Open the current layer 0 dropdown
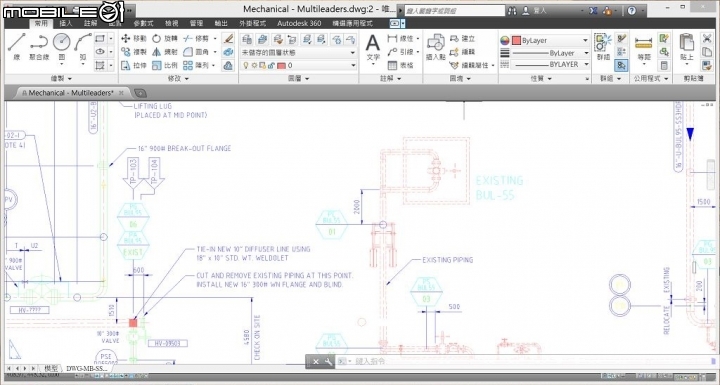 point(298,66)
